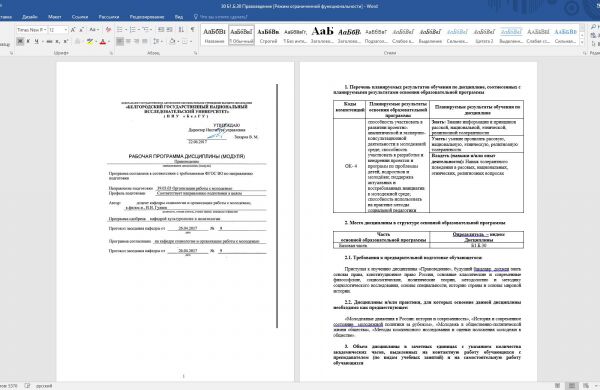The width and height of the screenshot is (600, 390).
Task: Click ОК-4 table cell
Action: (x=350, y=166)
